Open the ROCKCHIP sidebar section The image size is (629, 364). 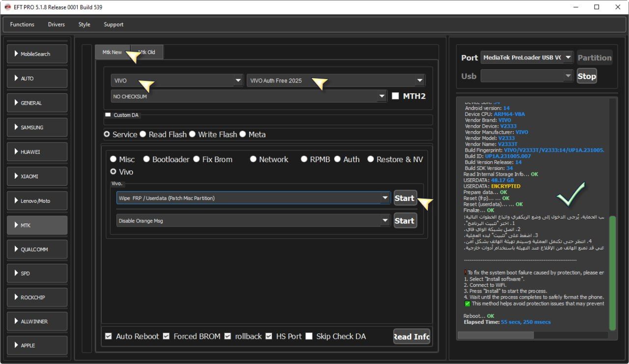pyautogui.click(x=37, y=297)
